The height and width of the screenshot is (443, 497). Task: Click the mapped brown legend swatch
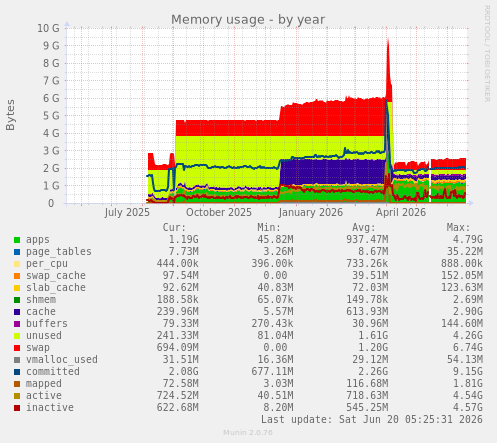(17, 384)
